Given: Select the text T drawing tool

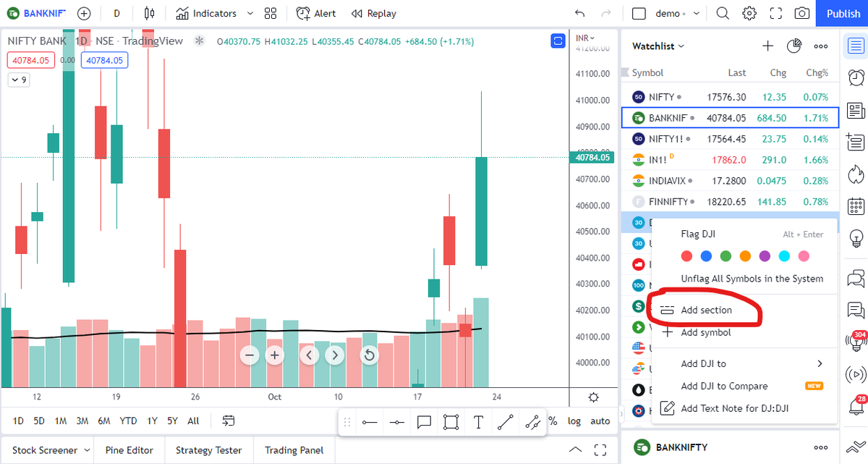Looking at the screenshot, I should pos(478,422).
